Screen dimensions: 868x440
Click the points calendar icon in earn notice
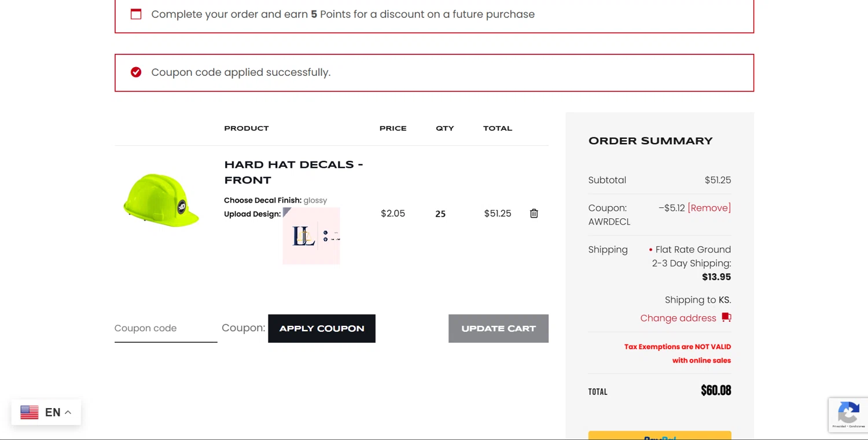[136, 14]
